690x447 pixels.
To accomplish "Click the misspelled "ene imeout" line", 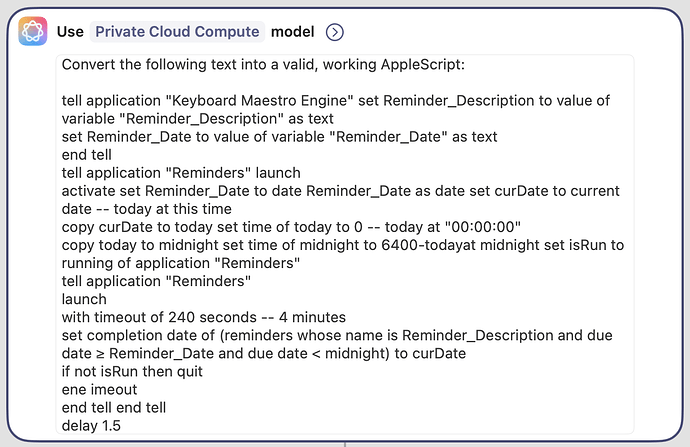I will pos(101,389).
